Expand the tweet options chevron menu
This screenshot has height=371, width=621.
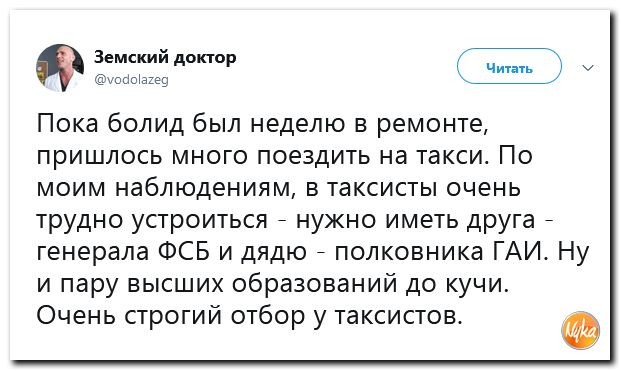(588, 68)
